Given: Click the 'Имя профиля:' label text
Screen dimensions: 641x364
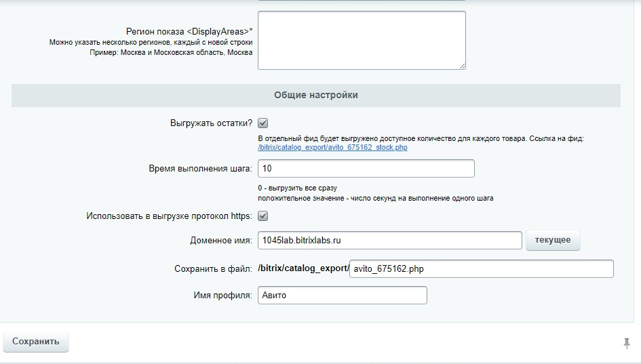Looking at the screenshot, I should [x=222, y=296].
